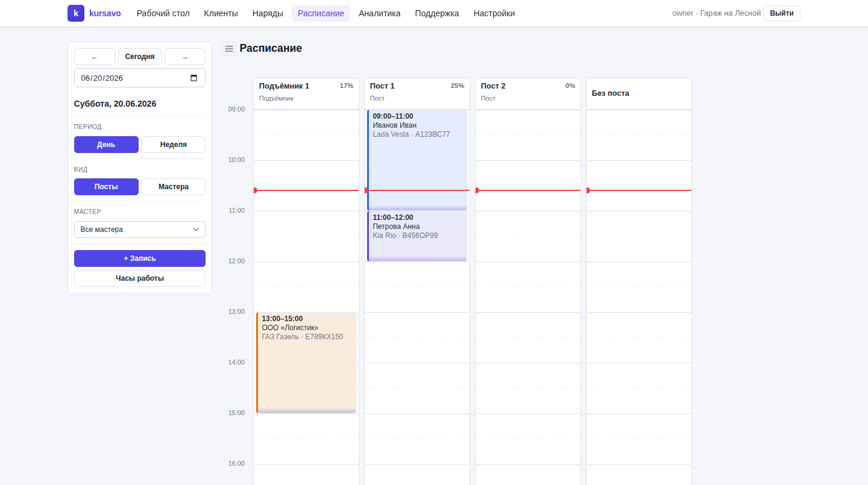
Task: Click the kursavo logo icon
Action: 76,13
